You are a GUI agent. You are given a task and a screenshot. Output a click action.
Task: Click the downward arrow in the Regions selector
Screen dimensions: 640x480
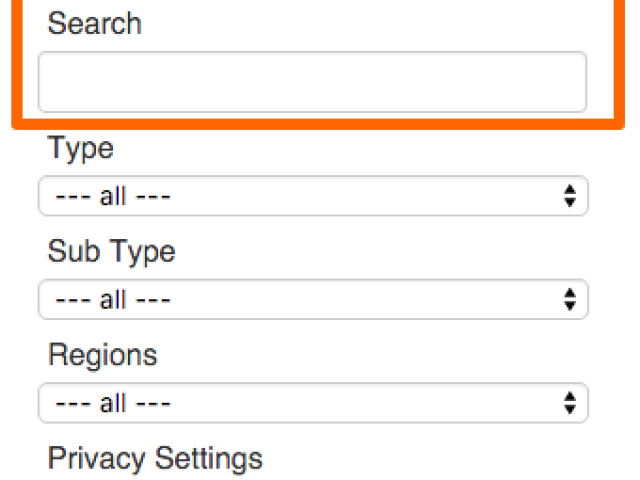[570, 409]
